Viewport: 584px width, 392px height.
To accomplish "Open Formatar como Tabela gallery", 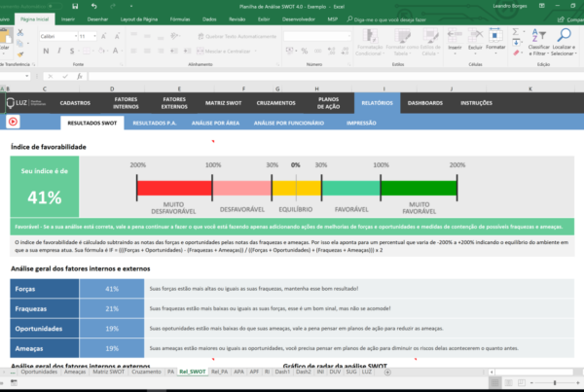I will tap(402, 42).
